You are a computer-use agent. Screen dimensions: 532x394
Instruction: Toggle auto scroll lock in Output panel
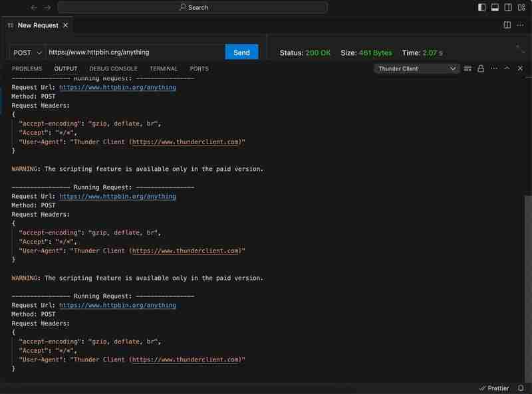click(480, 68)
